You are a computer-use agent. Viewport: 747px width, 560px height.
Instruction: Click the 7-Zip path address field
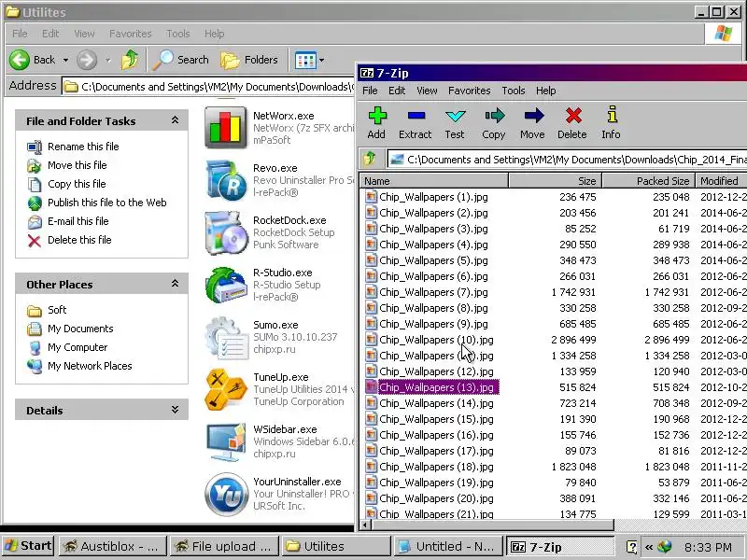coord(567,160)
